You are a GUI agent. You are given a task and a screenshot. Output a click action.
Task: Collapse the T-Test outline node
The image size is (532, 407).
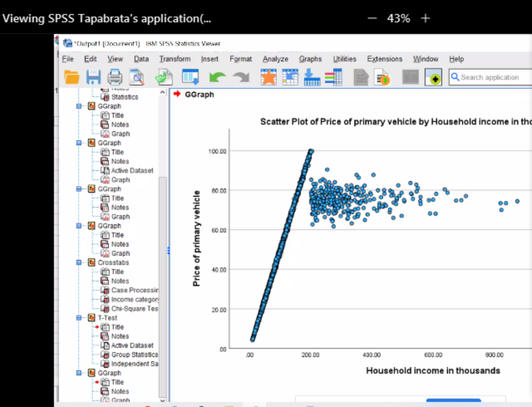79,318
